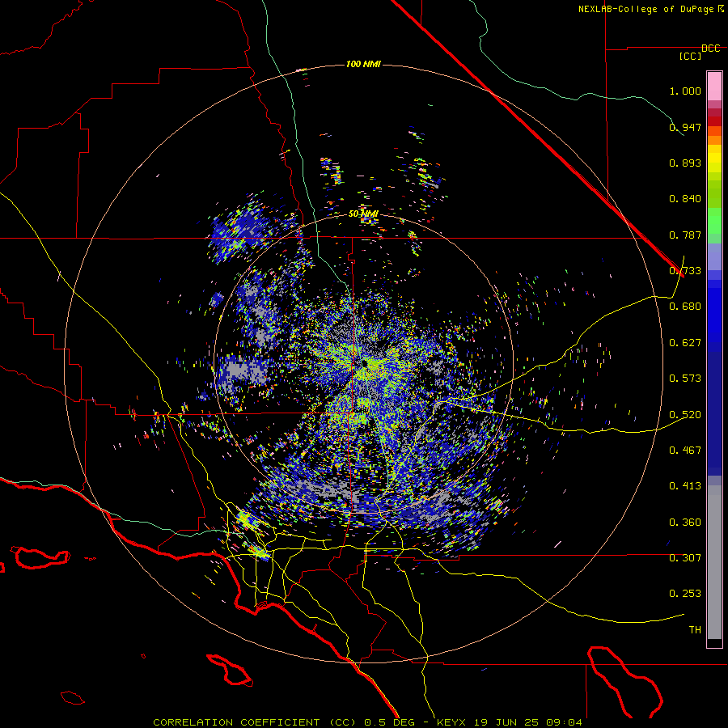The image size is (728, 728).
Task: Click the DCC label above the color scale
Action: [710, 49]
